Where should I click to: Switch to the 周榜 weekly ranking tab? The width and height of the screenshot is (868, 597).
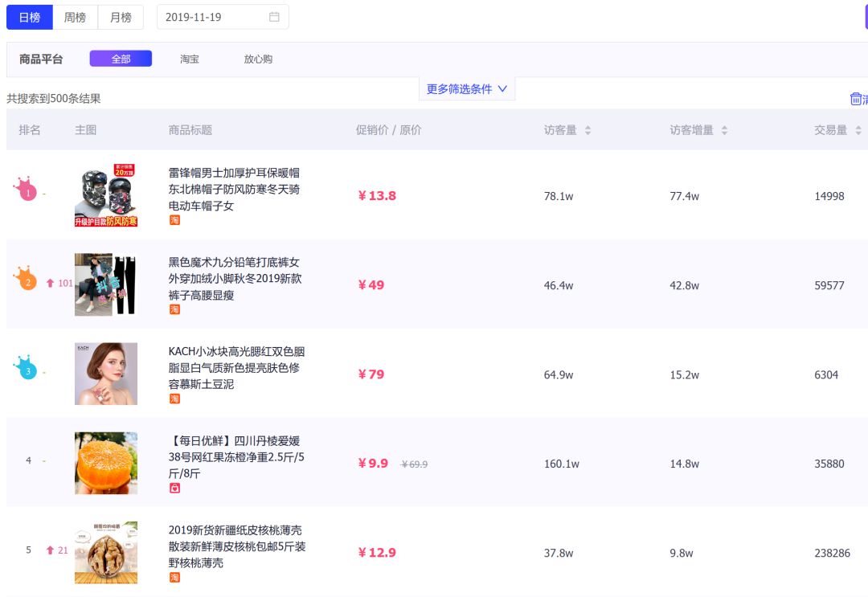point(75,17)
